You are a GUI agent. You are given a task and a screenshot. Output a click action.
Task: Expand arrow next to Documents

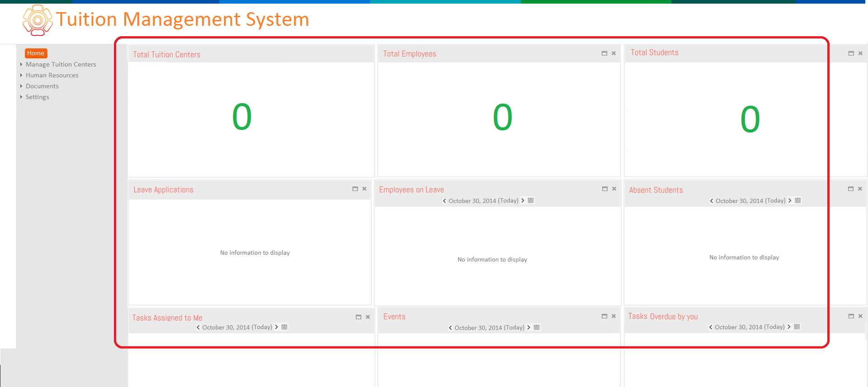coord(21,86)
